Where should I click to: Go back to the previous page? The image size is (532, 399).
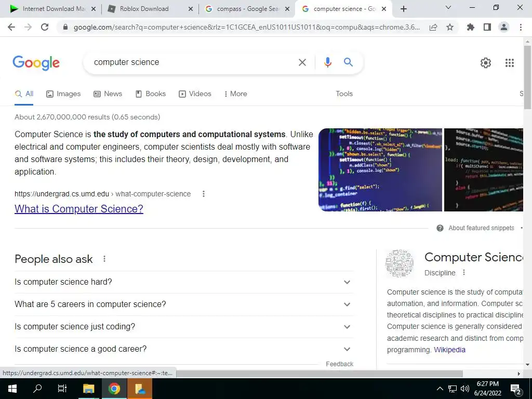point(11,27)
